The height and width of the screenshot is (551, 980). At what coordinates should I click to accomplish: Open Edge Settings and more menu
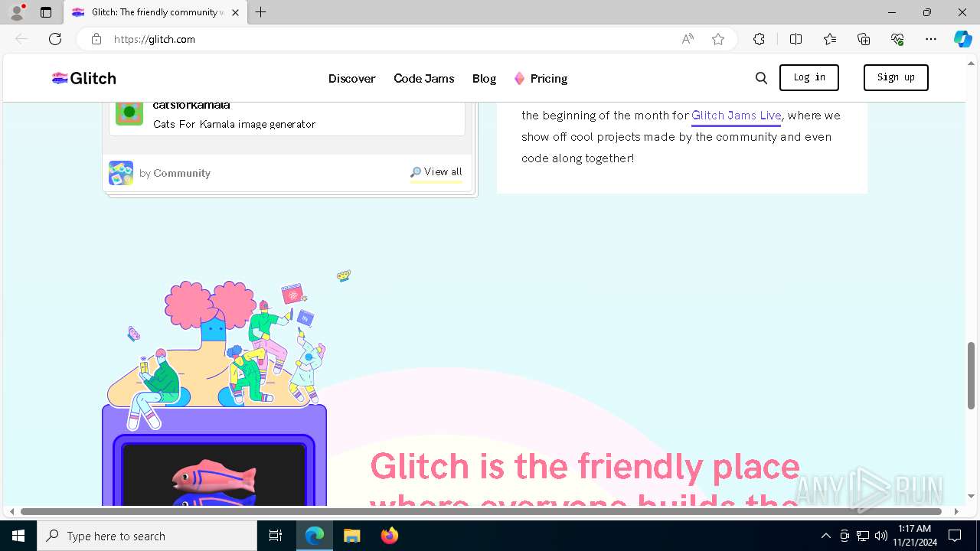coord(931,39)
